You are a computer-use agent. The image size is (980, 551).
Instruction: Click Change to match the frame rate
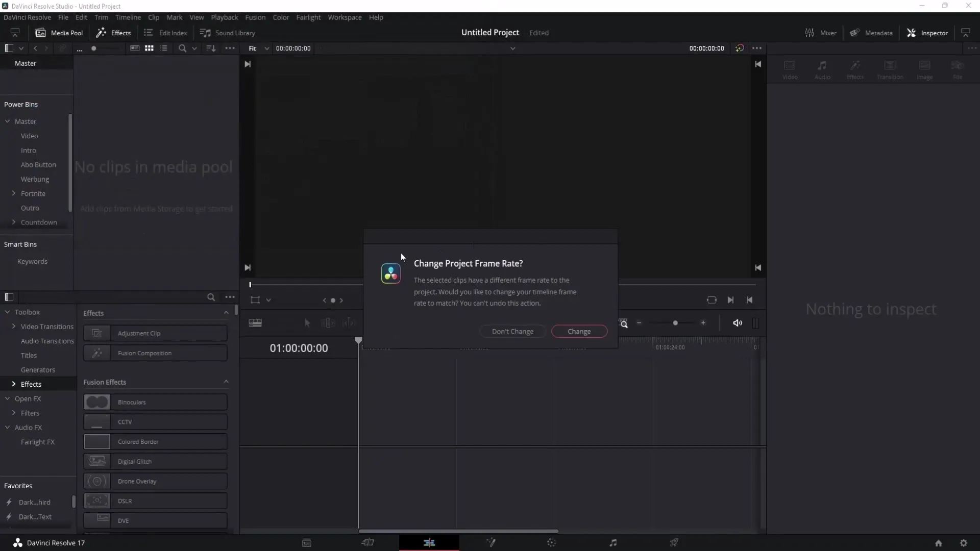point(579,332)
